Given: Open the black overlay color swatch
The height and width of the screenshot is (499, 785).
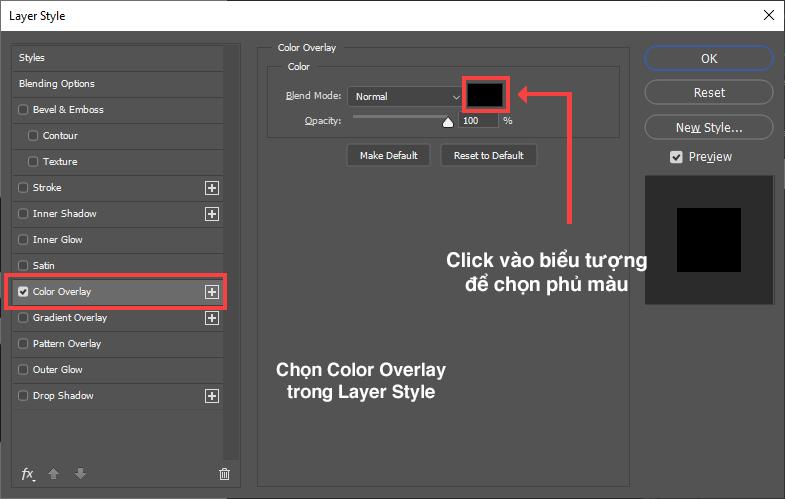Looking at the screenshot, I should pos(485,95).
